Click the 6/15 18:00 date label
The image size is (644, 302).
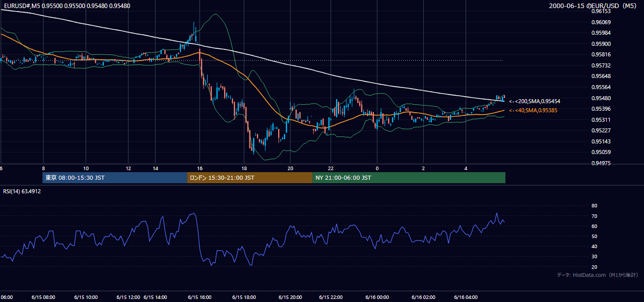(x=244, y=297)
